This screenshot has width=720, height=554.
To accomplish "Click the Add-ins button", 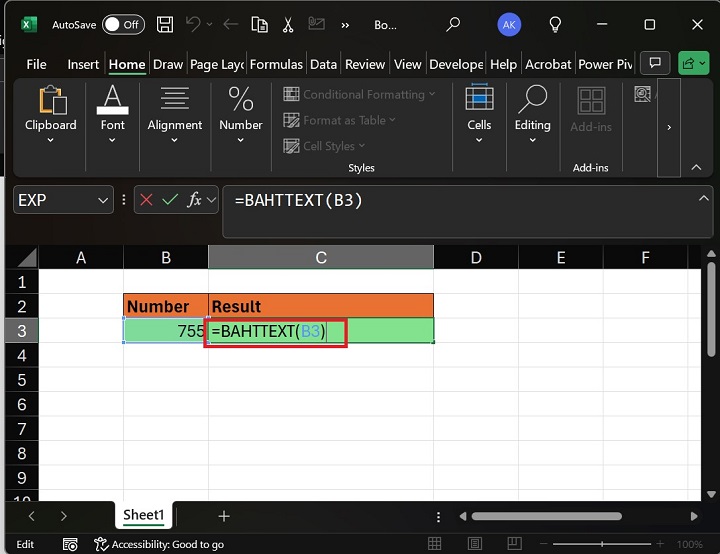I will point(590,112).
